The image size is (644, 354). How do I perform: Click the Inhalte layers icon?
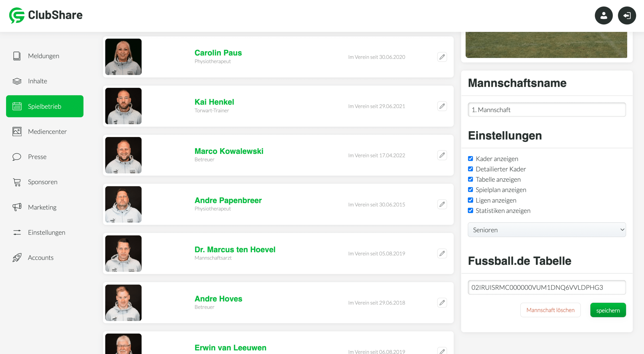17,81
